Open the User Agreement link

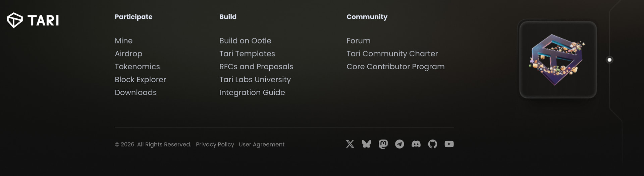(262, 145)
